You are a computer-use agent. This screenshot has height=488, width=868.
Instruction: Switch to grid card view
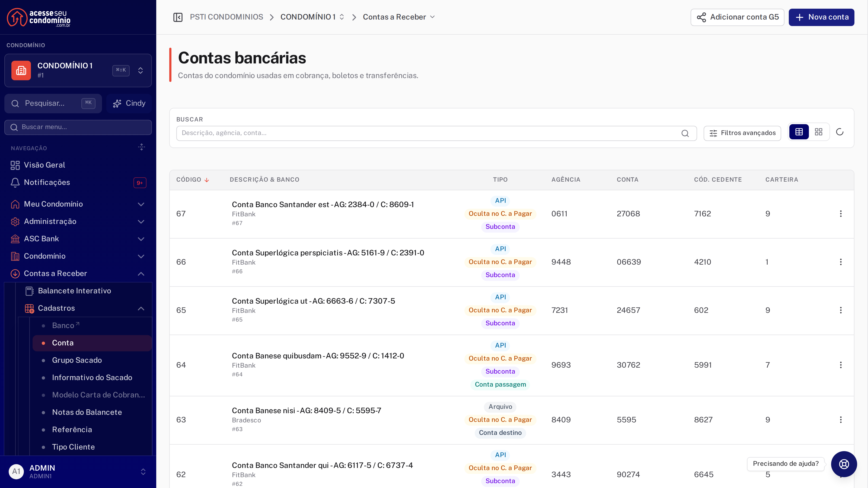[x=818, y=132]
